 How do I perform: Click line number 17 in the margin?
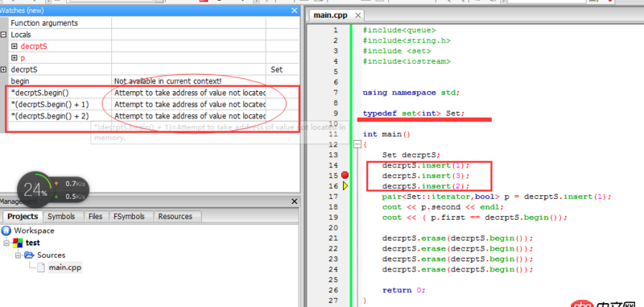[333, 197]
